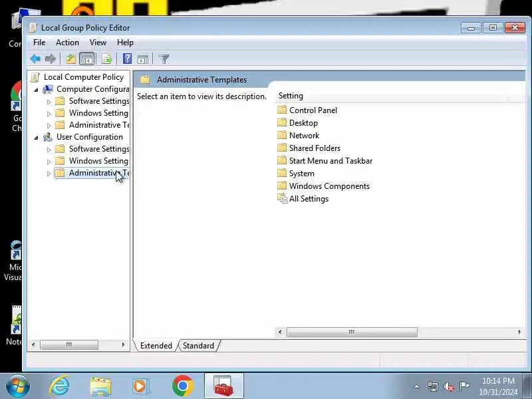
Task: Toggle the Show/Hide Console Tree icon
Action: (87, 59)
